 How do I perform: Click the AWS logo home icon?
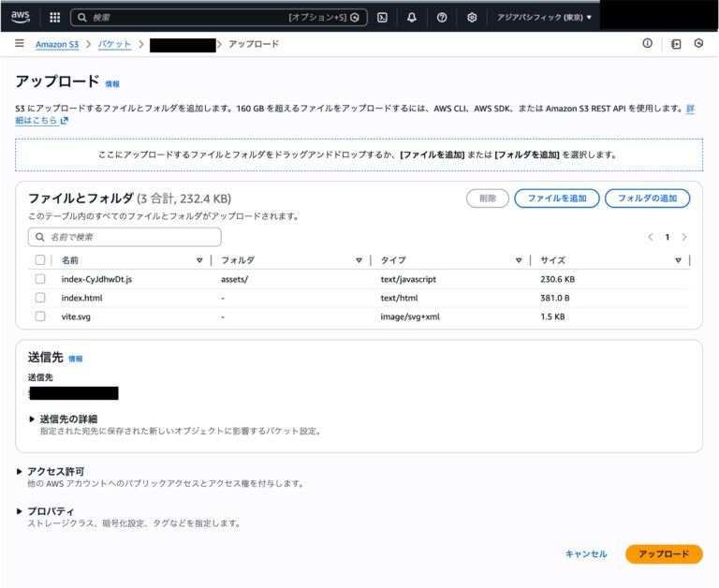21,16
